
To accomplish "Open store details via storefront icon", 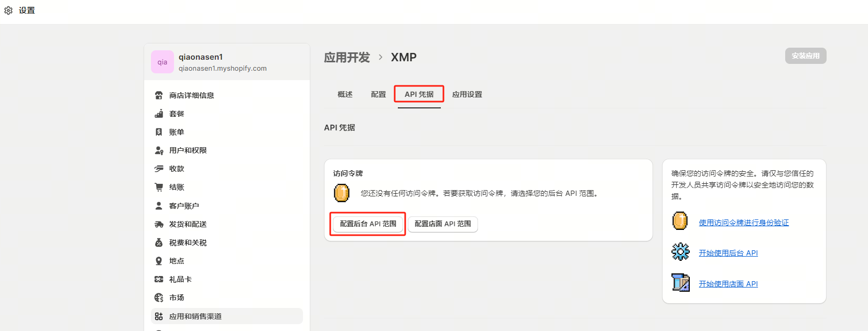I will tap(159, 95).
